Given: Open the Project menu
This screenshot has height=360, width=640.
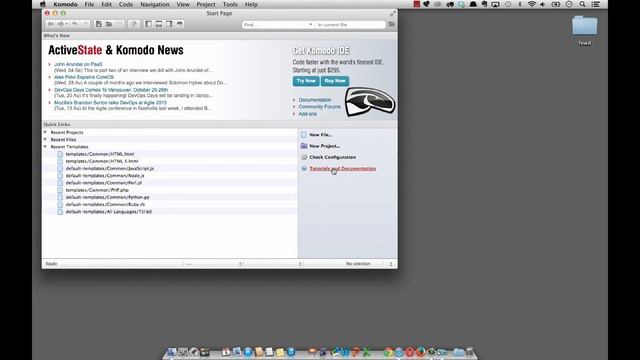Looking at the screenshot, I should pyautogui.click(x=206, y=4).
